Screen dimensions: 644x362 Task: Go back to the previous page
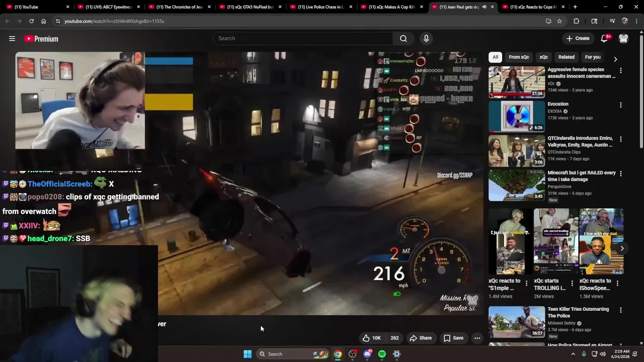[8, 21]
